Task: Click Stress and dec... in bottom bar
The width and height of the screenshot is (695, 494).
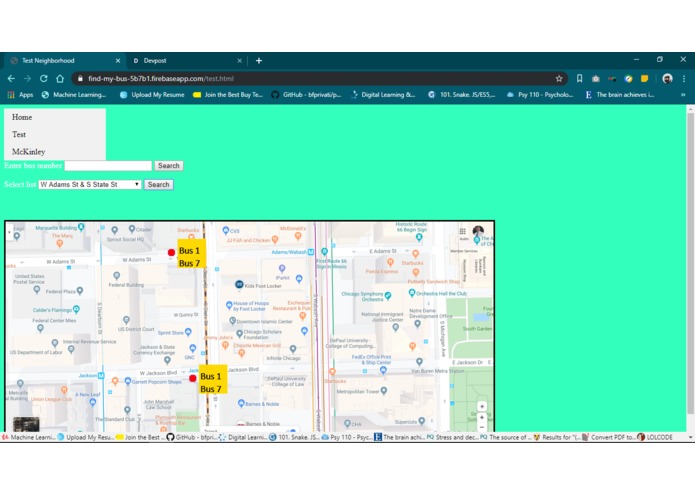Action: [453, 437]
